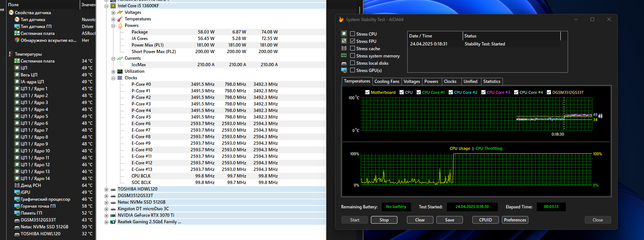
Task: Click the shield icon next to Обнаружено вскрытие
Action: tap(17, 40)
